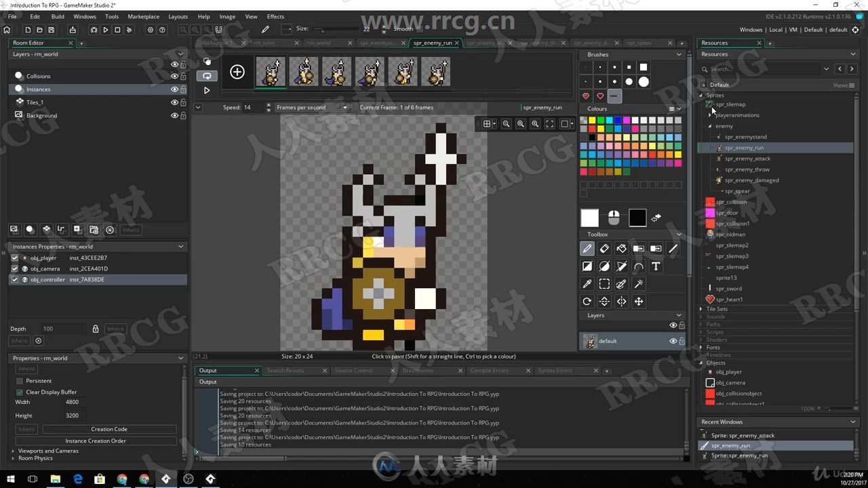868x488 pixels.
Task: Select the Move/translate tool
Action: [639, 302]
